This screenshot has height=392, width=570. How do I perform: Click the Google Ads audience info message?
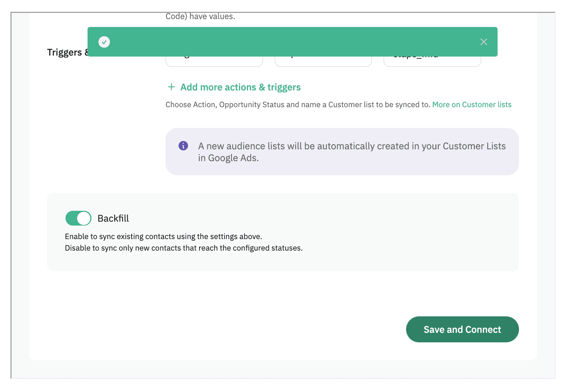point(351,152)
